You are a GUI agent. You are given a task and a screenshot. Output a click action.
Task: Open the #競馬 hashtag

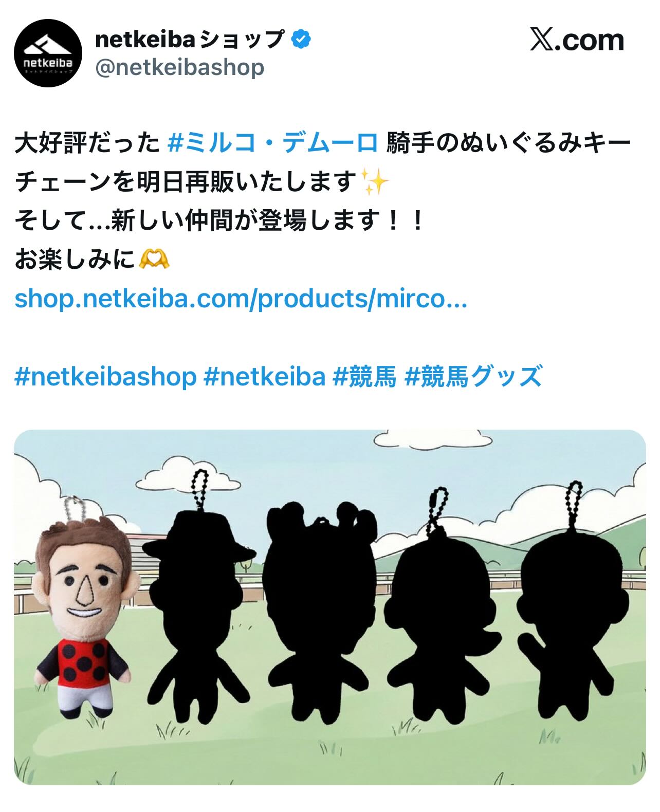[365, 377]
